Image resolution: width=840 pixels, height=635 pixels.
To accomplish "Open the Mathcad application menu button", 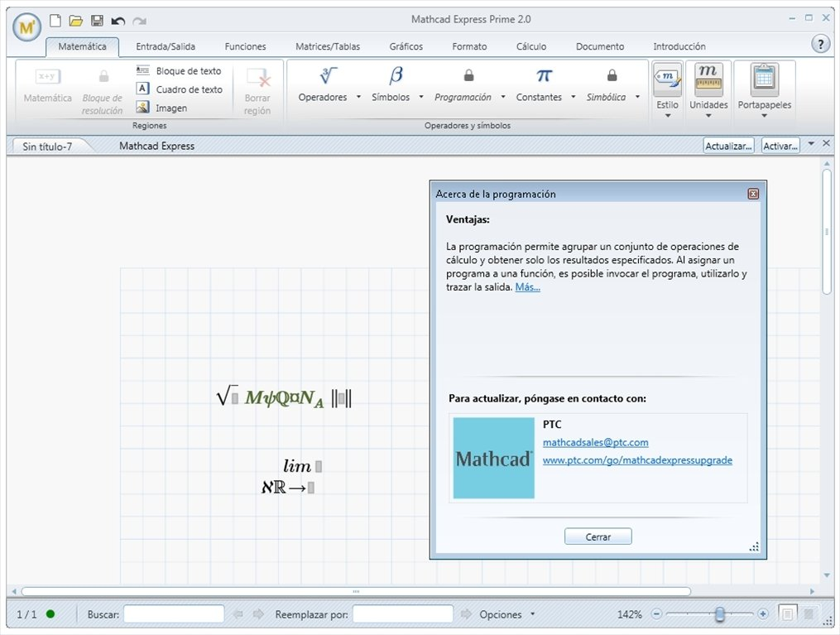I will pyautogui.click(x=26, y=26).
